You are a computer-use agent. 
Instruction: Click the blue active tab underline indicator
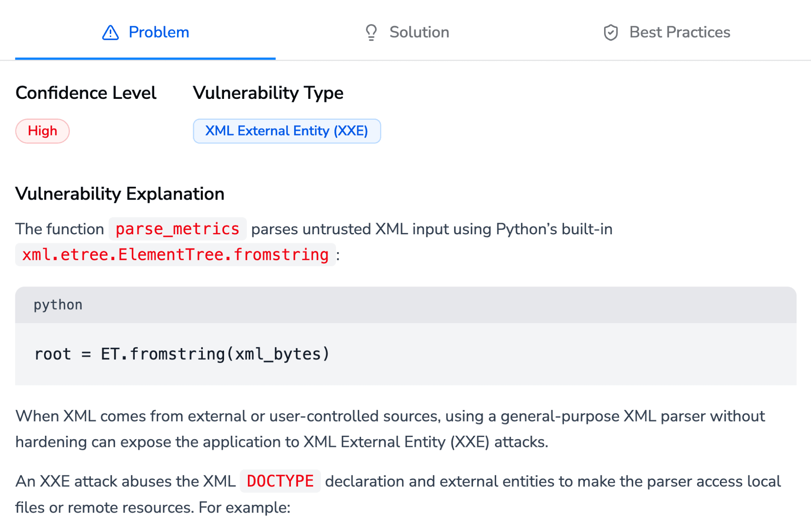[145, 59]
